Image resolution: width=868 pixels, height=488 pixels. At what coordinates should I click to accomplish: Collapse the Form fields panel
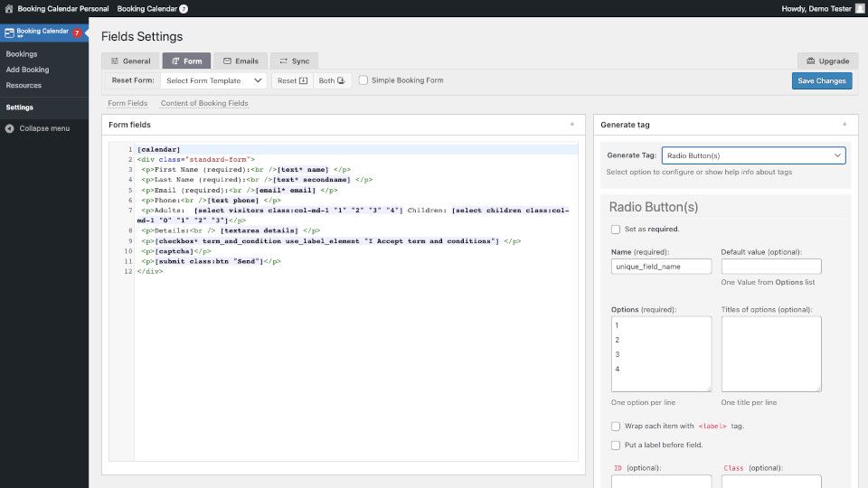tap(571, 125)
